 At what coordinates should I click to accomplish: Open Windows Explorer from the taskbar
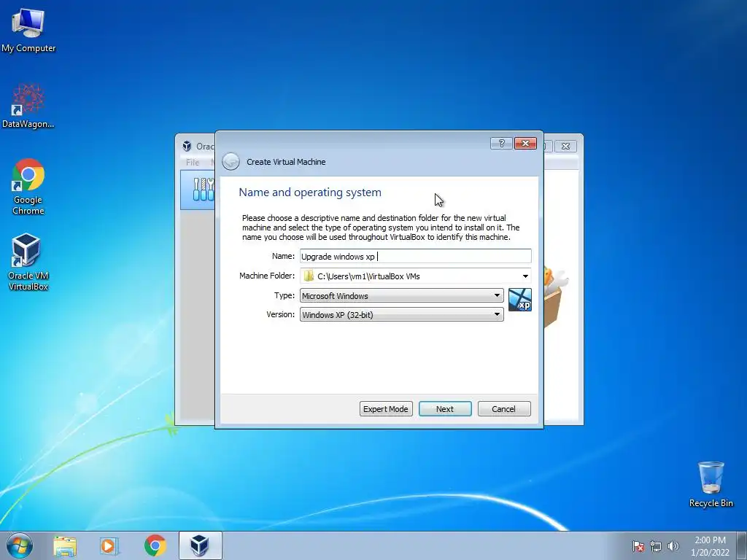[65, 545]
